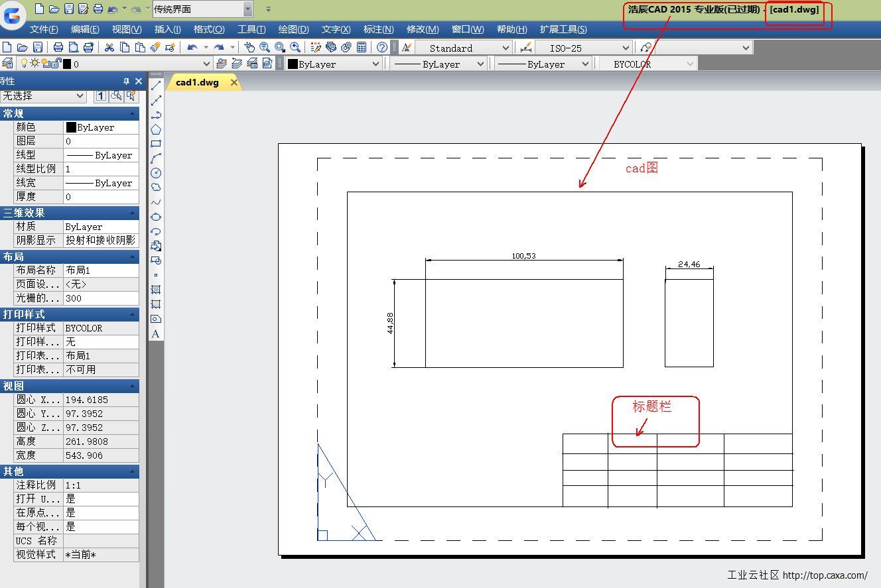Screen dimensions: 881x588
Task: Toggle the layer lightbulb on/off icon
Action: click(x=25, y=64)
